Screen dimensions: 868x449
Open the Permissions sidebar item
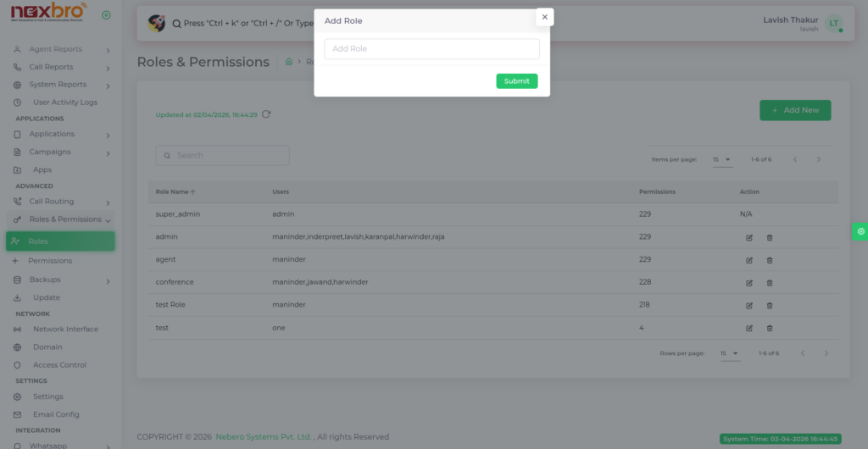50,261
